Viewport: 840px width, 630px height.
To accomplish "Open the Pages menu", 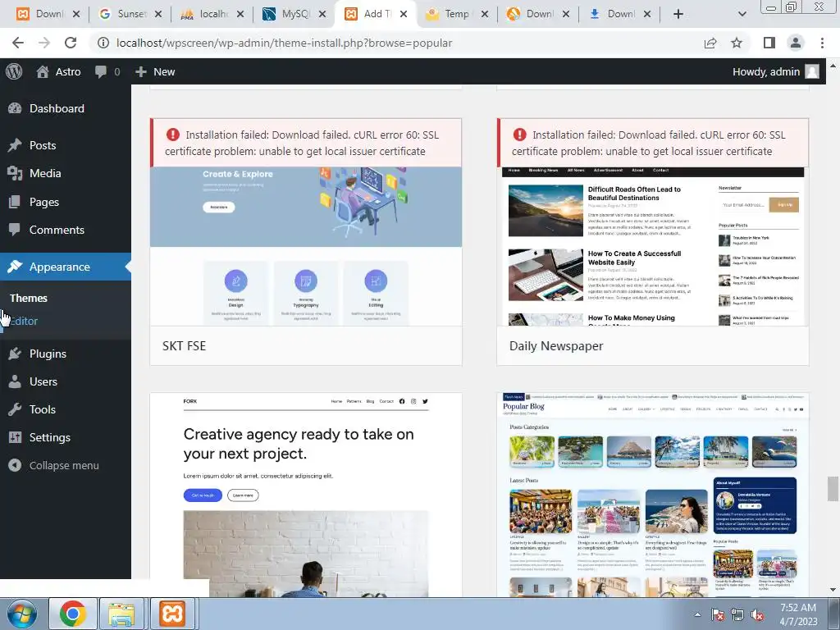I will pos(44,202).
